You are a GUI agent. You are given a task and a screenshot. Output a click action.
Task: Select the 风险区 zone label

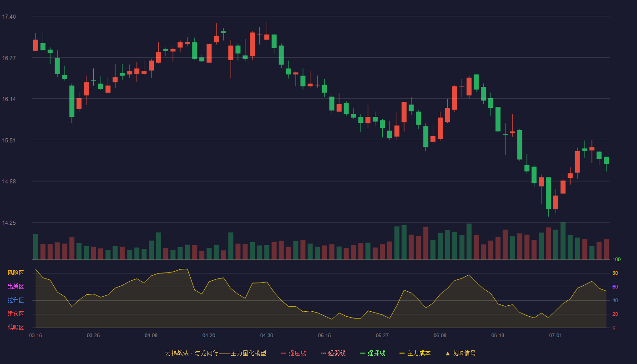15,273
